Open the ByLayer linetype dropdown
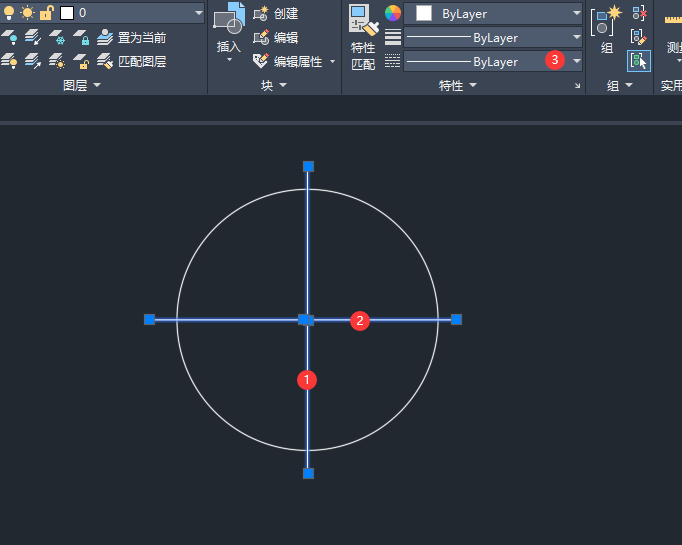Viewport: 682px width, 545px height. 576,61
